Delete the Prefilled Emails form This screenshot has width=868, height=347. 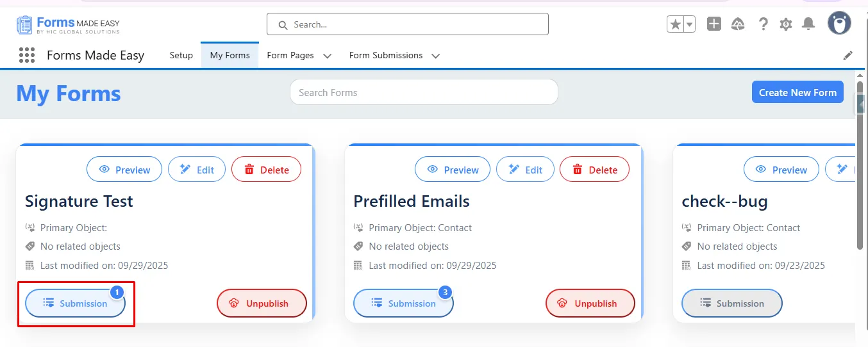point(594,170)
